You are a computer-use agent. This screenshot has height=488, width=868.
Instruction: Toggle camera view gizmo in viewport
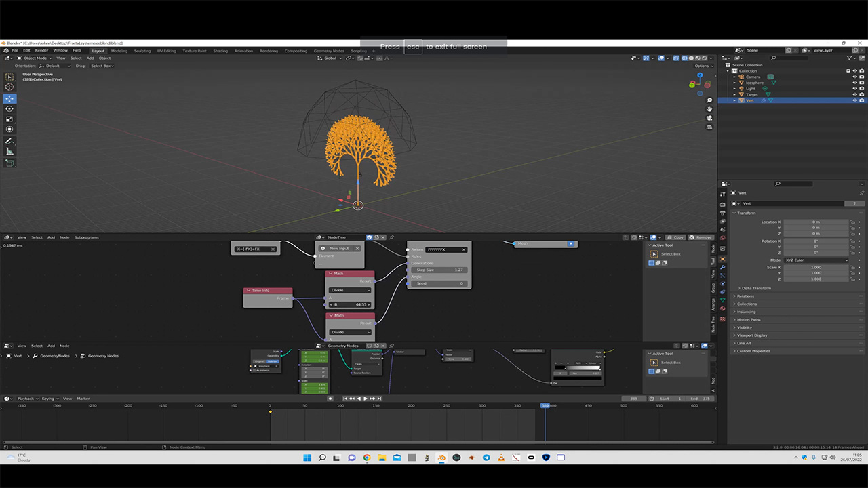709,118
